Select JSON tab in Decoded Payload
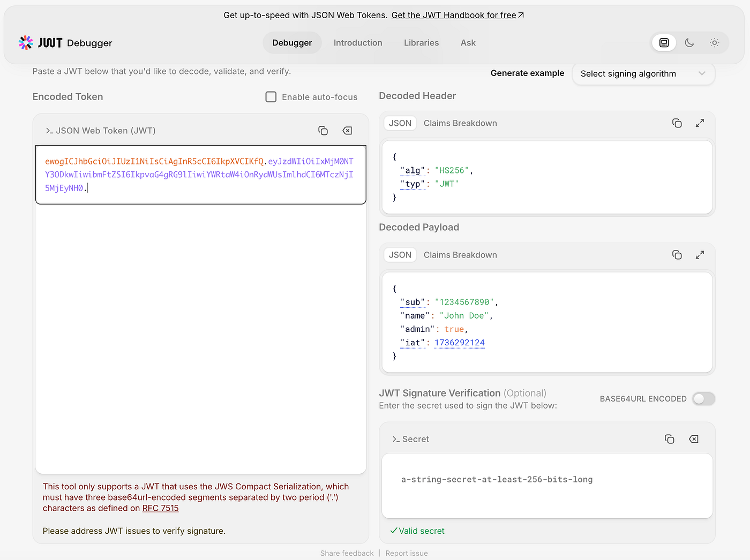750x560 pixels. (x=400, y=255)
